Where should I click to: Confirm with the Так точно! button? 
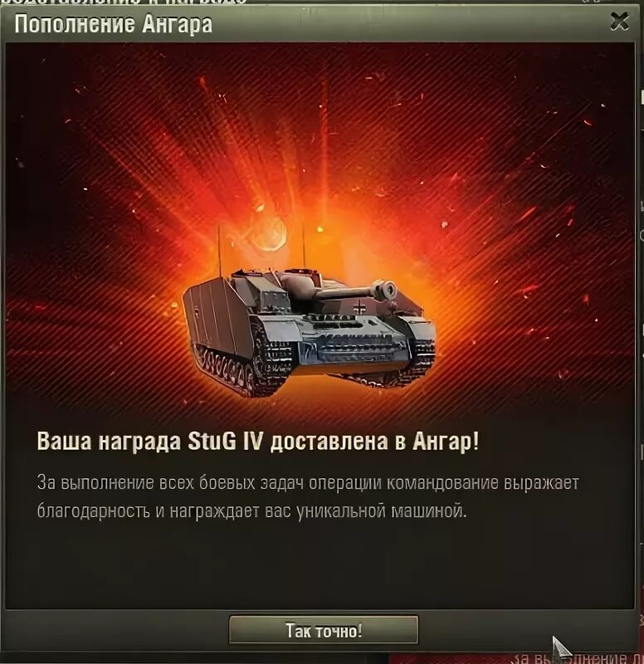click(x=324, y=630)
